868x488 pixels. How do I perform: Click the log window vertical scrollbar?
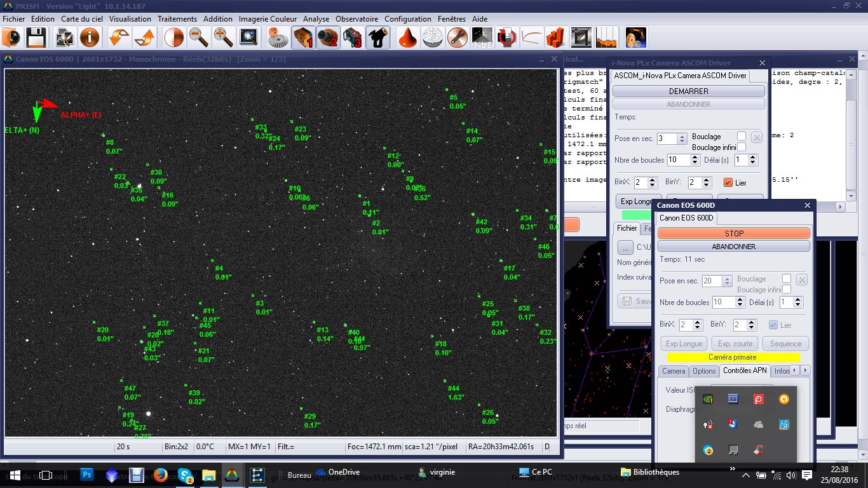click(851, 127)
